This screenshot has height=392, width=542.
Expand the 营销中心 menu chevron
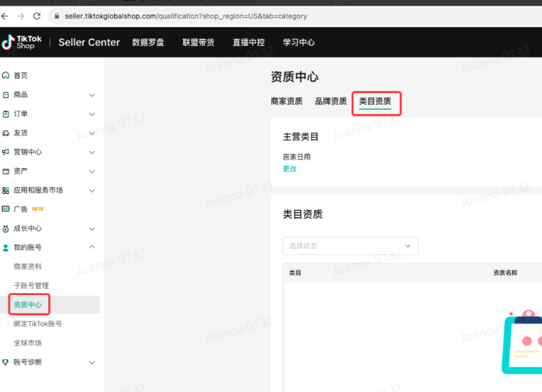coord(92,153)
